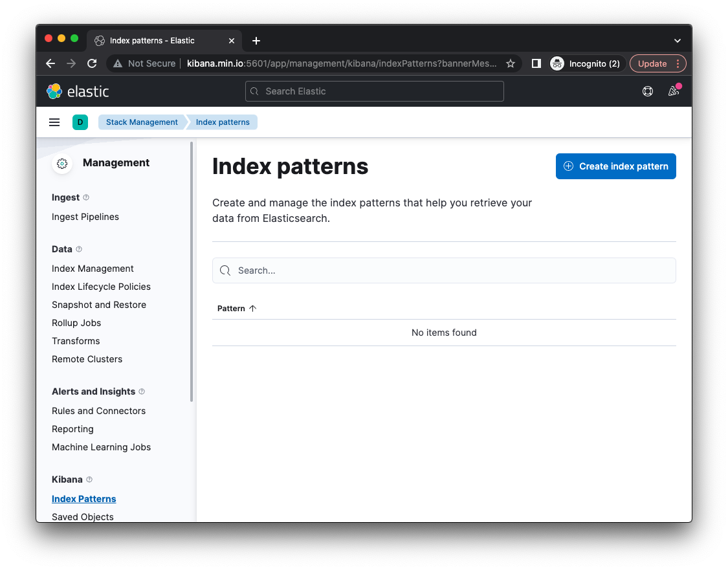Click the Ingest section help icon
728x570 pixels.
(86, 197)
